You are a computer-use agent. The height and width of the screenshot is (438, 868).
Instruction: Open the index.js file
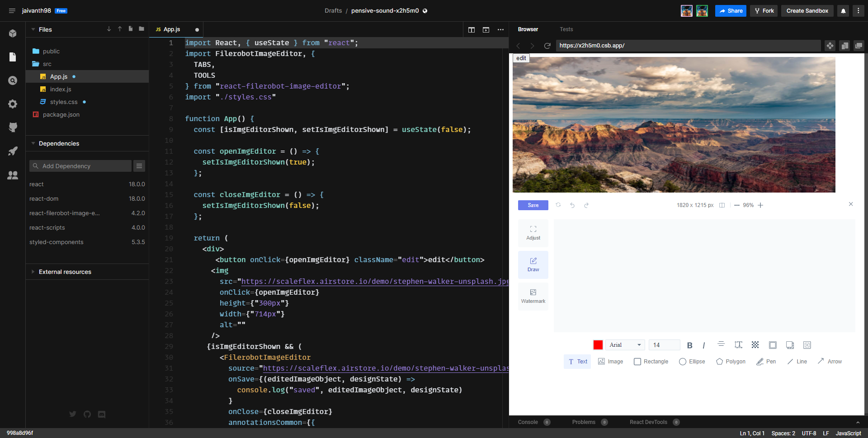(60, 89)
